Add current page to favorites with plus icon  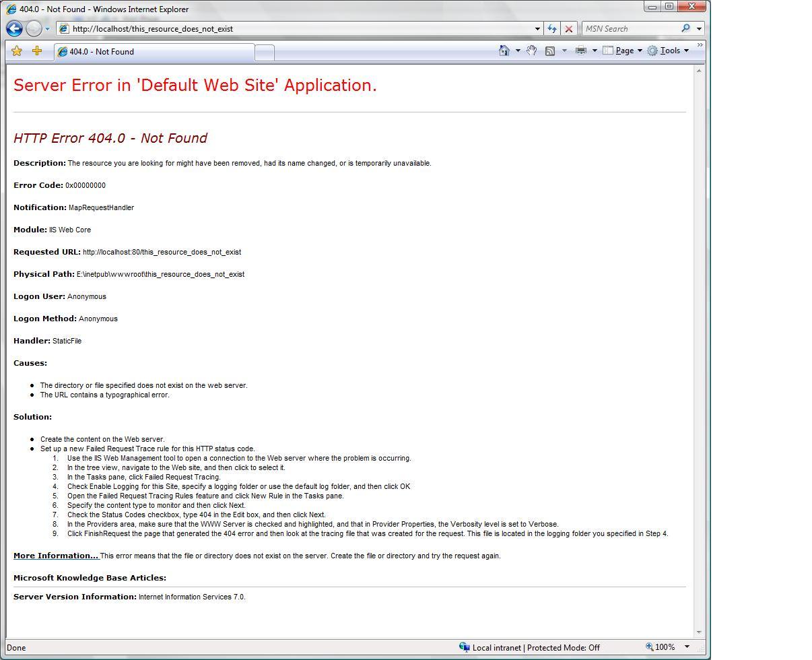click(x=37, y=51)
